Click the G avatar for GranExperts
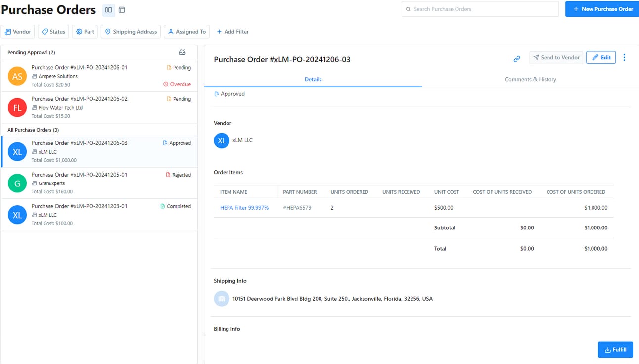 pyautogui.click(x=17, y=183)
